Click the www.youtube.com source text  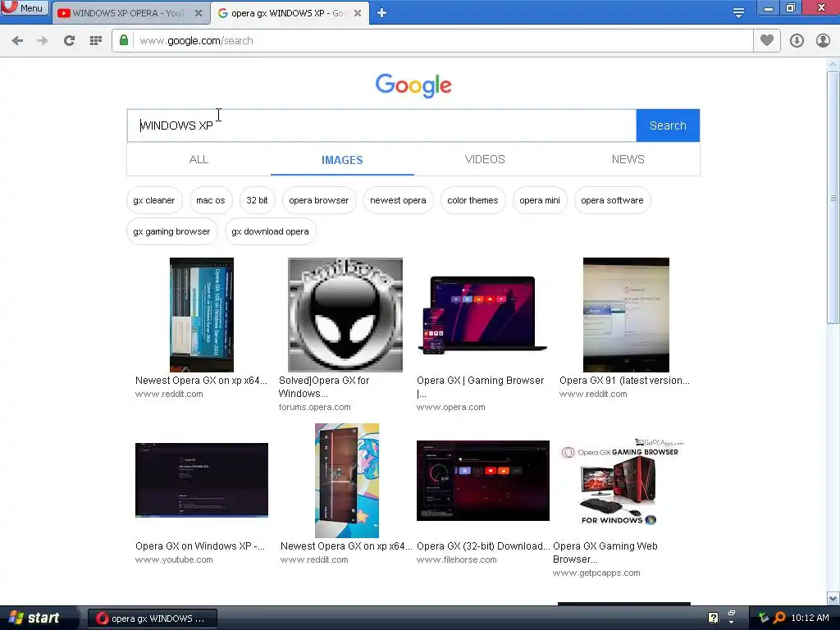click(174, 559)
